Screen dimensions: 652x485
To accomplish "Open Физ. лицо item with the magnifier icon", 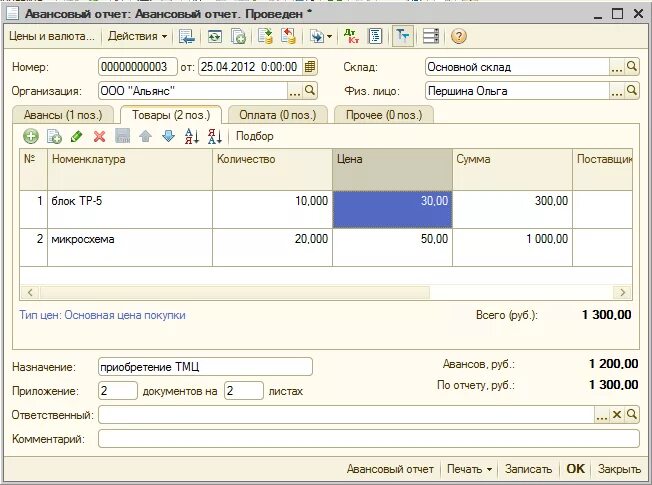I will pyautogui.click(x=632, y=91).
